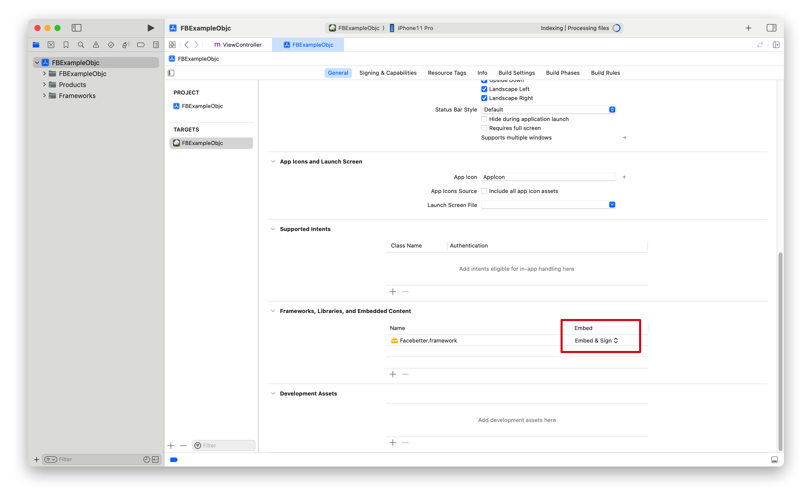Show the Issue navigator warning triangle
812x504 pixels.
coord(96,44)
